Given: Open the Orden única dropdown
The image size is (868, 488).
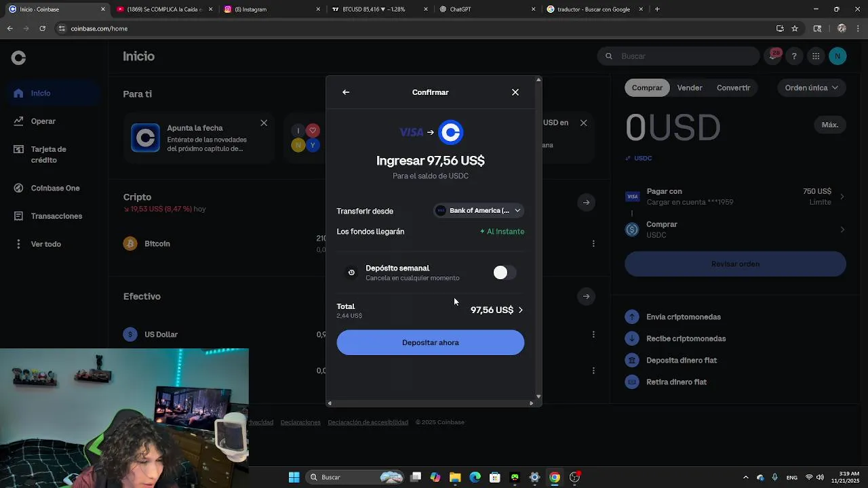Looking at the screenshot, I should click(x=812, y=87).
